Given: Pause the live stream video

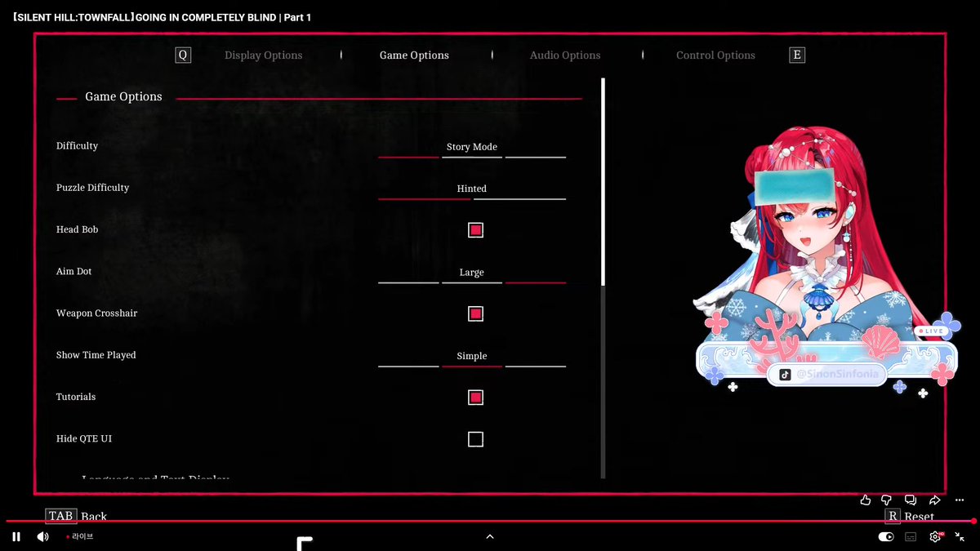Looking at the screenshot, I should [16, 537].
